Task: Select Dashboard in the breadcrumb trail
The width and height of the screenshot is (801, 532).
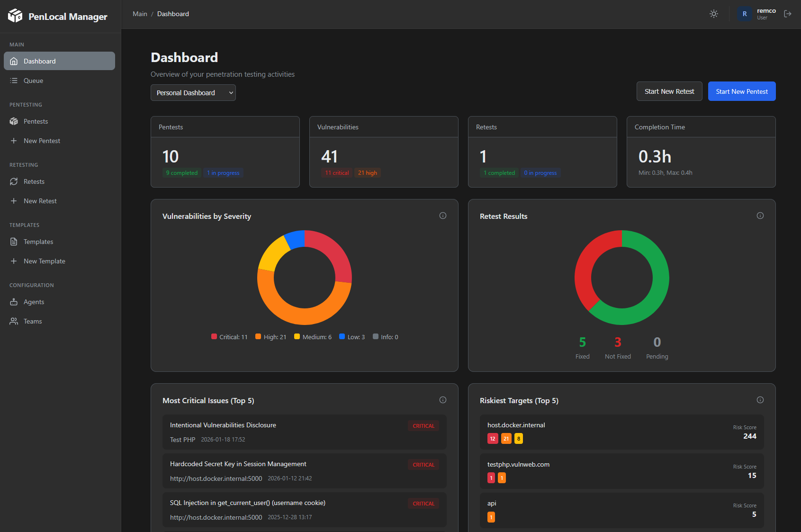Action: click(172, 14)
